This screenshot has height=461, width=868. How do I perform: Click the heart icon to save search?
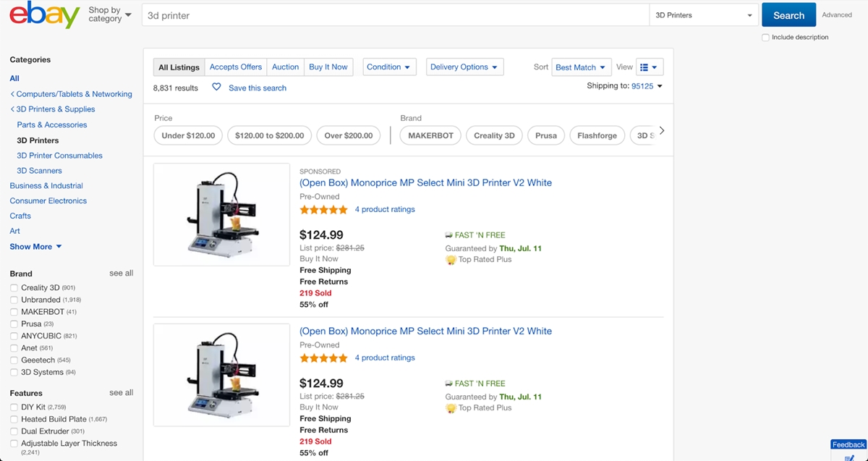coord(216,87)
